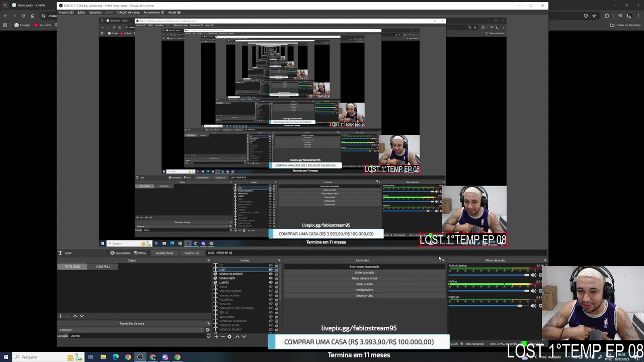The height and width of the screenshot is (362, 644).
Task: Click globe icon of STREAM ELEMENTS source
Action: pyautogui.click(x=215, y=274)
